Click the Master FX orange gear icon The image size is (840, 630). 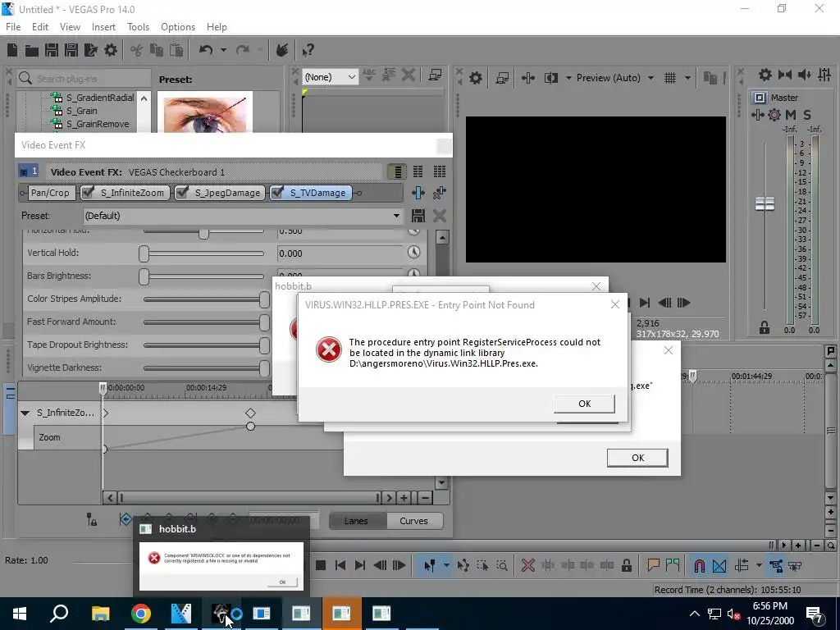pos(774,115)
